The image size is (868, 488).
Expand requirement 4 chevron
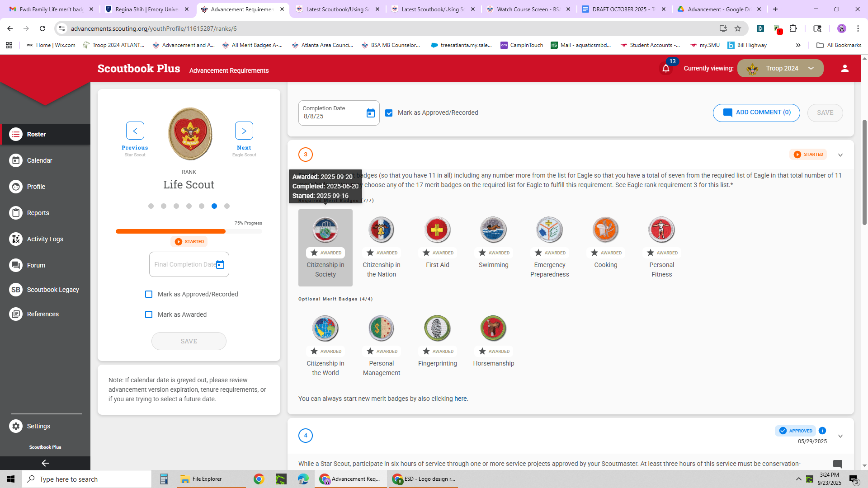840,436
